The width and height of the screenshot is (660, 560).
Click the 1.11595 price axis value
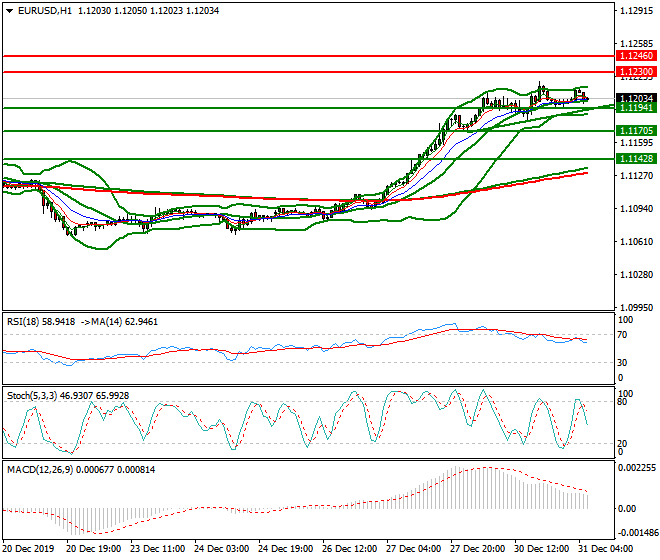tap(636, 143)
